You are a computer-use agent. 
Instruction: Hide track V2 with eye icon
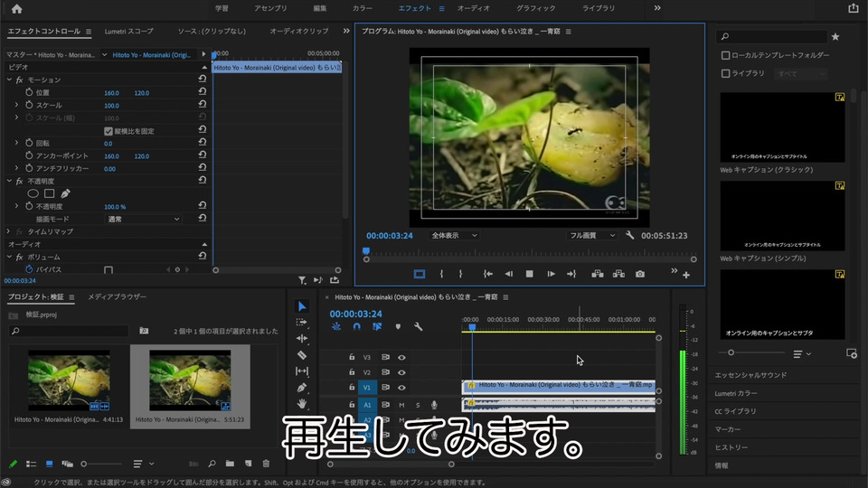pyautogui.click(x=401, y=372)
